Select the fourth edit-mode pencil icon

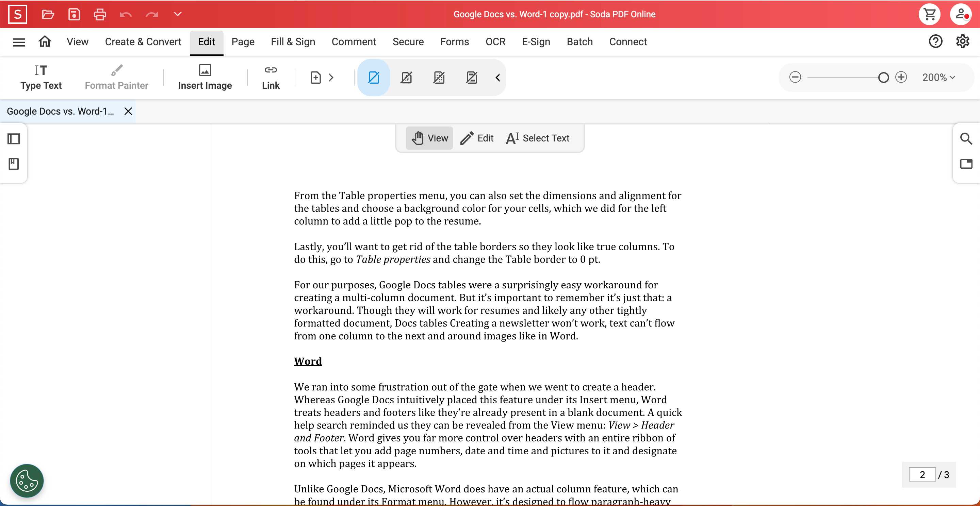(x=472, y=78)
